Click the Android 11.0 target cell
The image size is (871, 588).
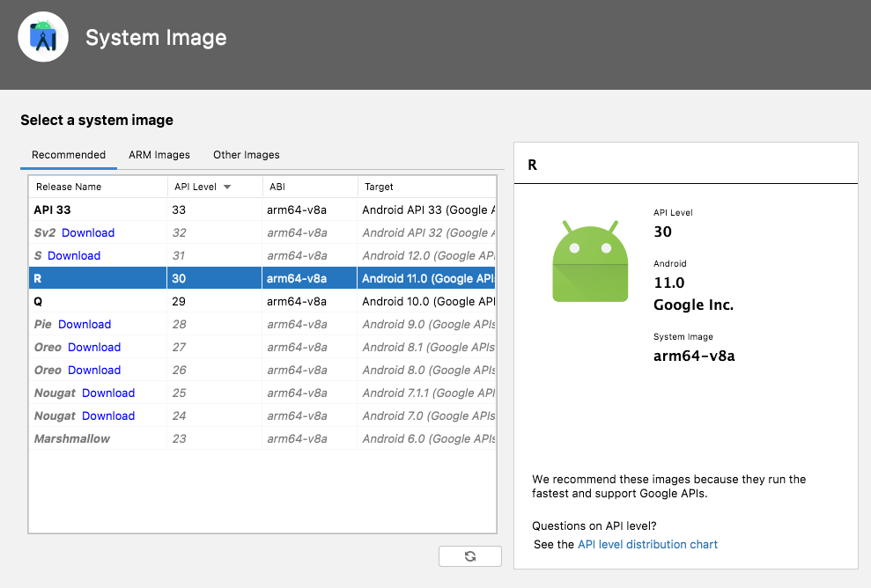[x=428, y=278]
